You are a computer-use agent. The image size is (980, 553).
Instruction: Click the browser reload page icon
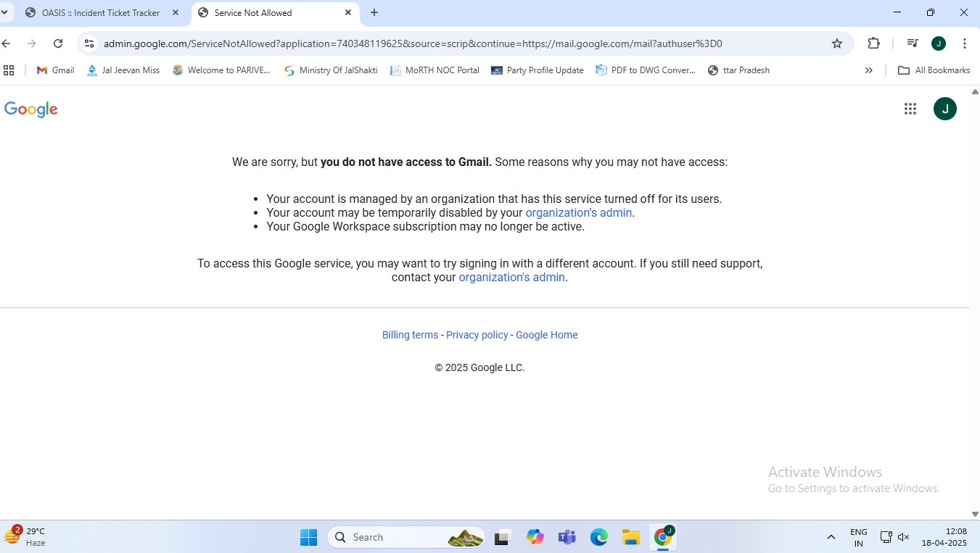[x=58, y=43]
